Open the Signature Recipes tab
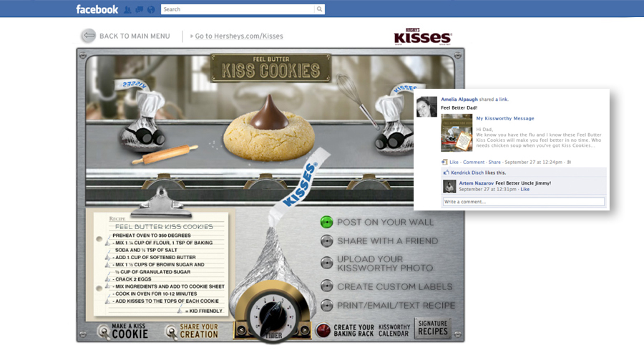 pyautogui.click(x=434, y=329)
